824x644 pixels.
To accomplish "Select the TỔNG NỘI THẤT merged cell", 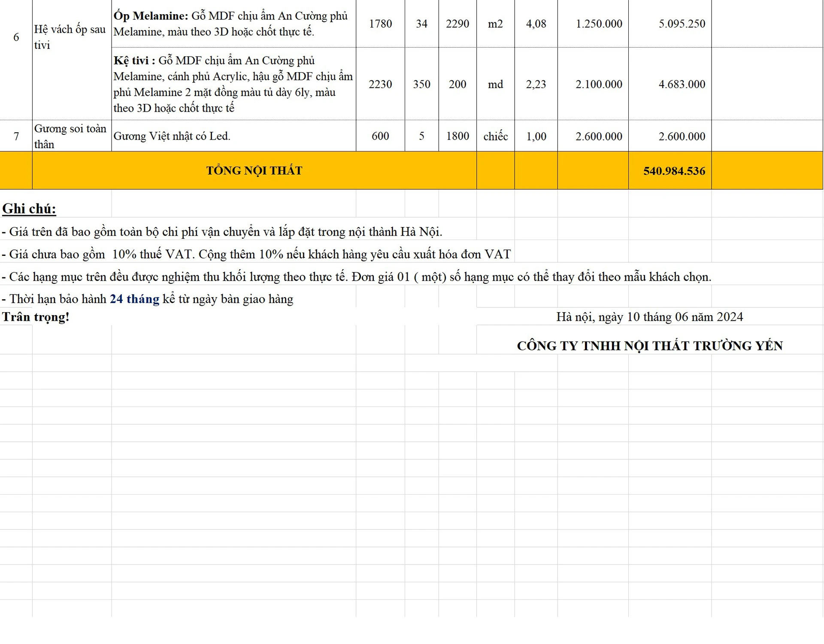I will click(x=254, y=170).
